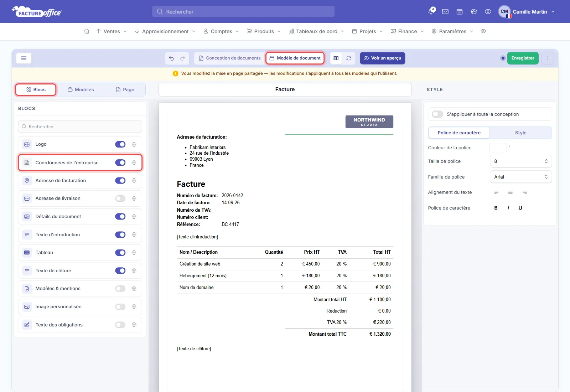Screen dimensions: 570x392
Task: Open Camille Martin user menu
Action: pos(527,11)
